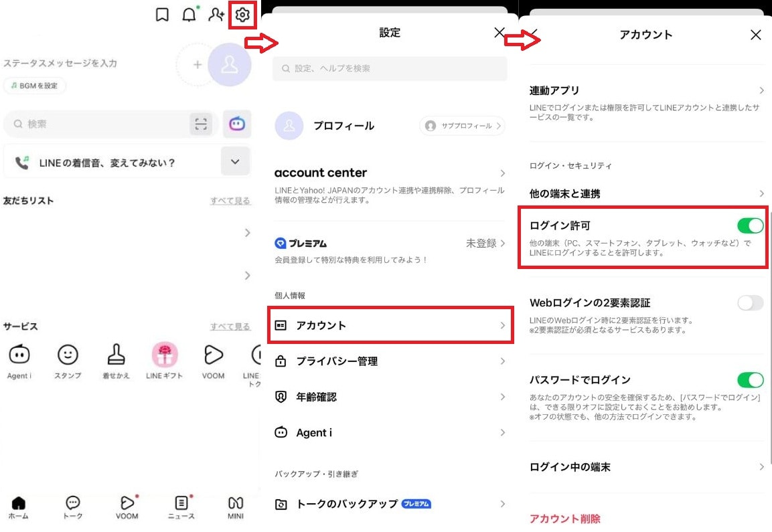Switch to the ニュース tab
772x532 pixels.
(x=181, y=508)
